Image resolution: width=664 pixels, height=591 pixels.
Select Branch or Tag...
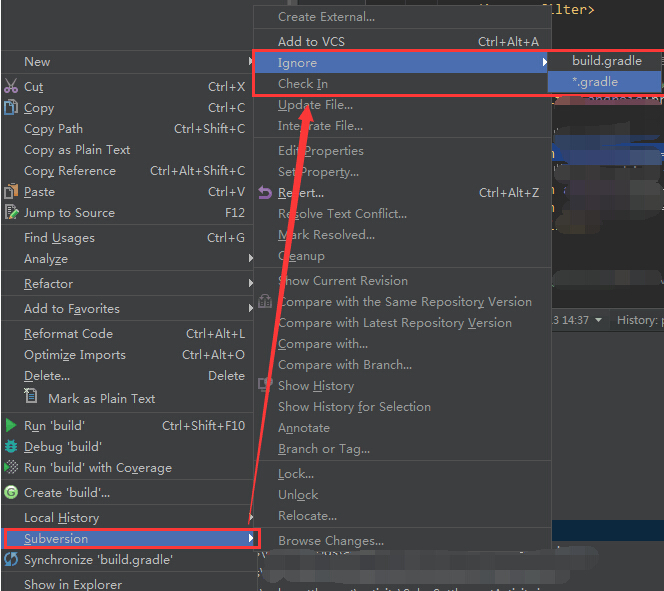pos(402,448)
